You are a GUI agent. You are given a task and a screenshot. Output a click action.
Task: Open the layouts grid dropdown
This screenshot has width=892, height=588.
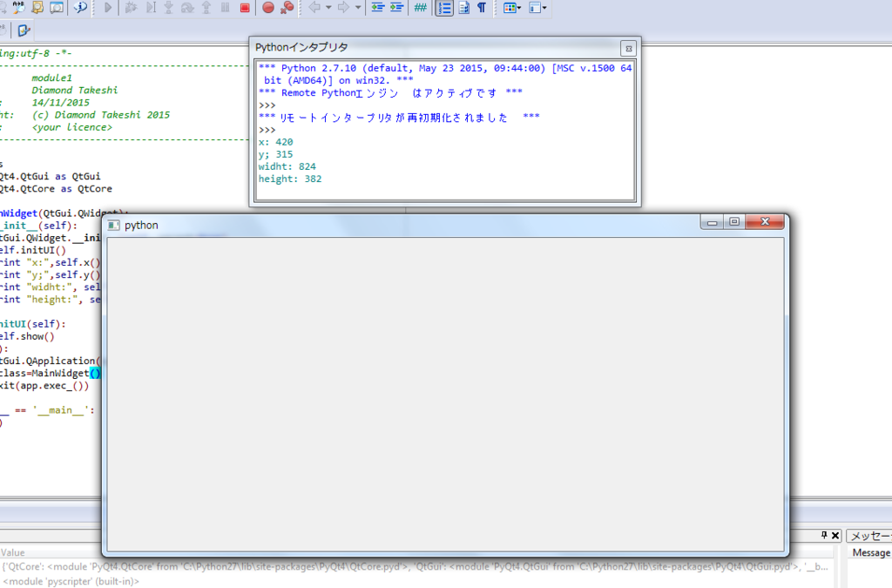pos(512,7)
